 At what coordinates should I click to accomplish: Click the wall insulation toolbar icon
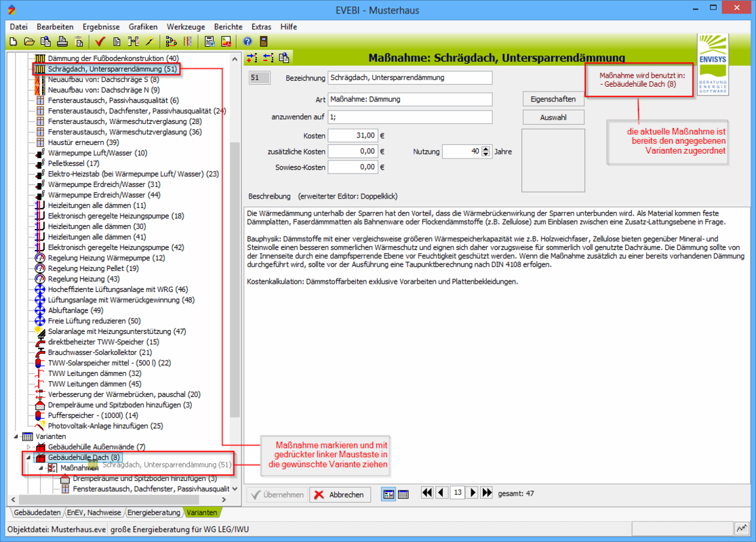[x=188, y=42]
